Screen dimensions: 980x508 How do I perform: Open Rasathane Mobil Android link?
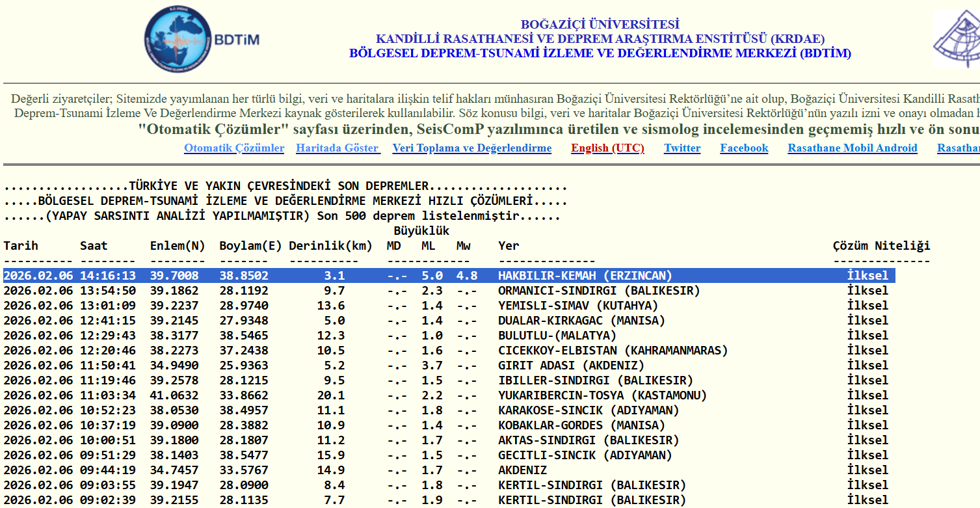point(852,148)
